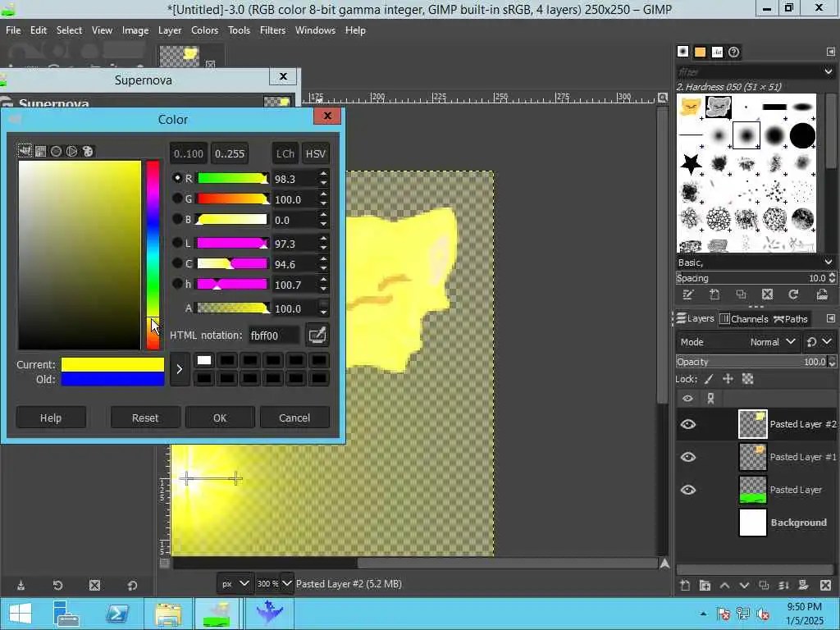Click the white color history swatch

click(x=204, y=360)
